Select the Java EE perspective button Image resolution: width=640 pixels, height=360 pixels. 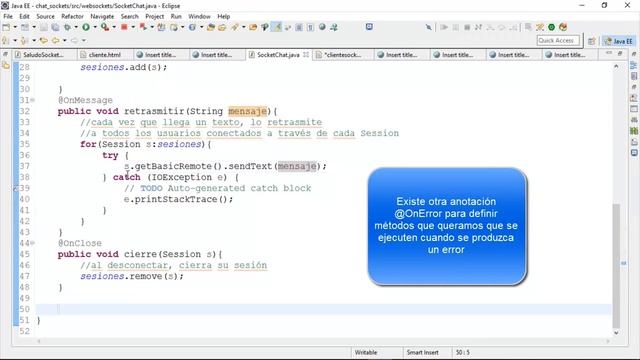click(619, 41)
